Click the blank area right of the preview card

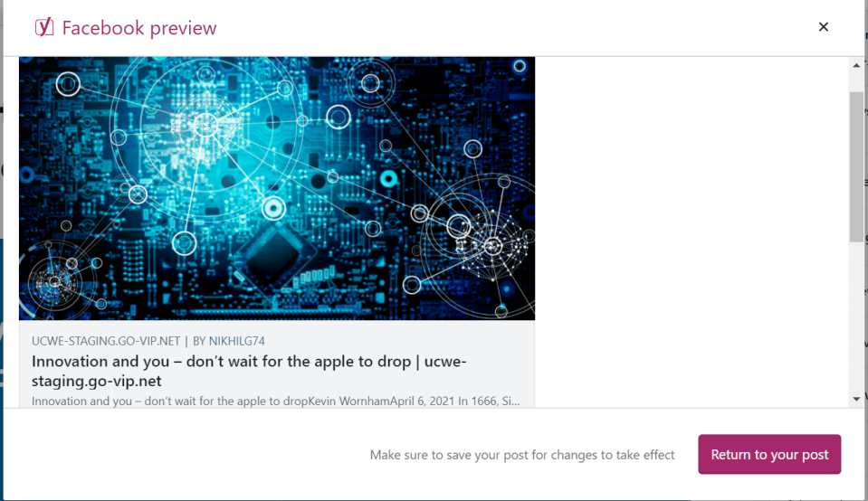pos(692,232)
